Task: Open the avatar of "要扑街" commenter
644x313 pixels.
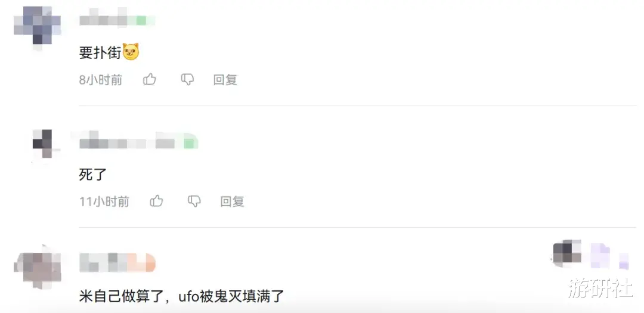Action: point(38,26)
